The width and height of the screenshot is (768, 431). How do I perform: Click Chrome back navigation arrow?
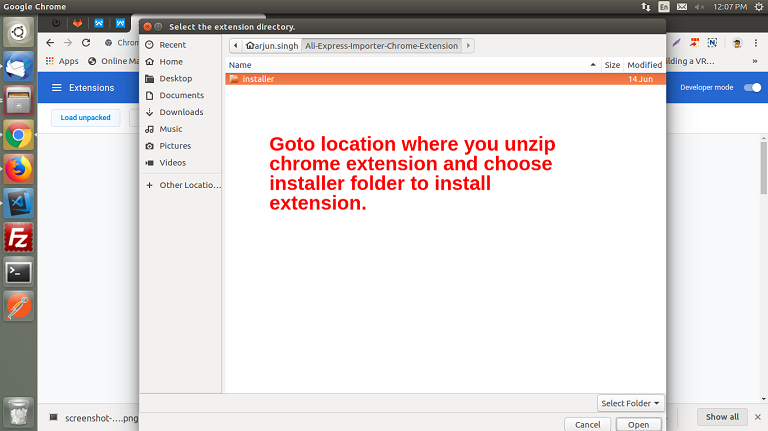(50, 43)
